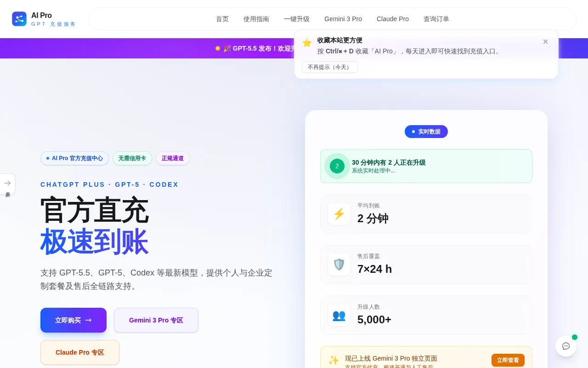The height and width of the screenshot is (368, 588).
Task: Click the lightning bolt icon for 平均到账
Action: tap(339, 214)
